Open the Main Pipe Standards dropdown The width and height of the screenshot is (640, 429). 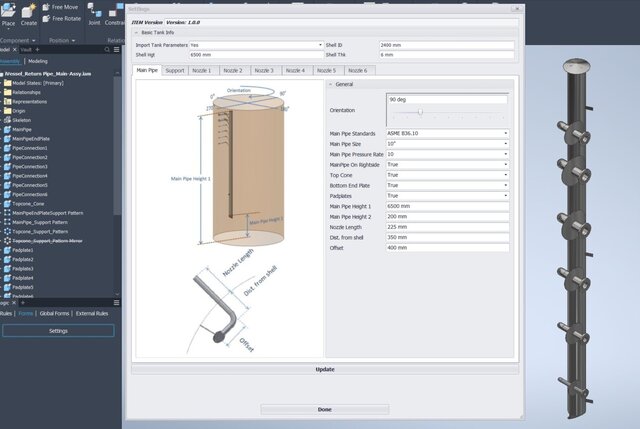coord(506,133)
